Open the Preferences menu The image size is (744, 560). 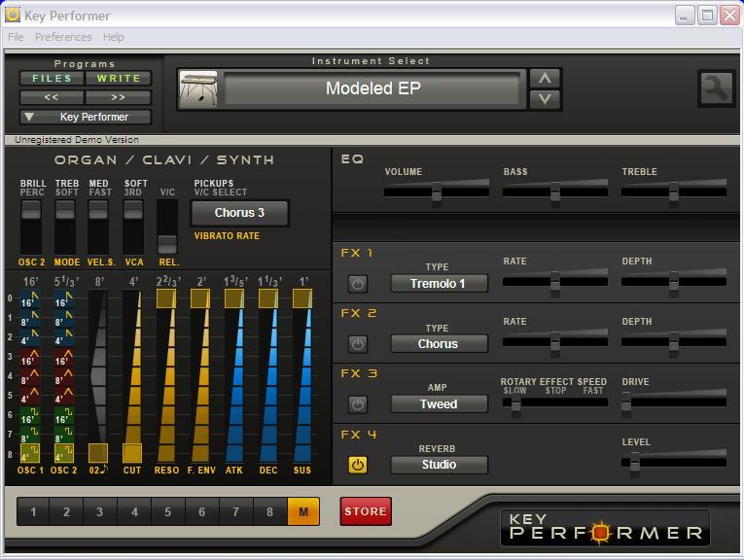(x=63, y=37)
